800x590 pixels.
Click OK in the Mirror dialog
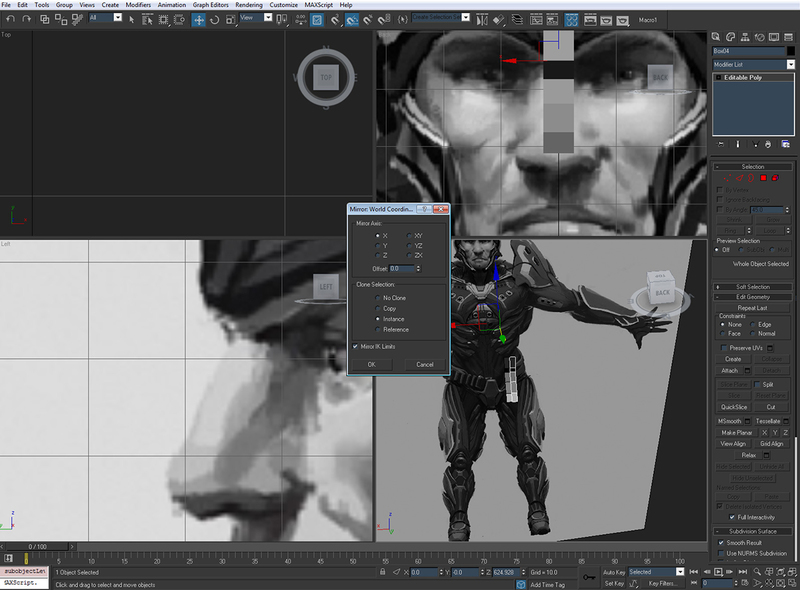point(371,364)
